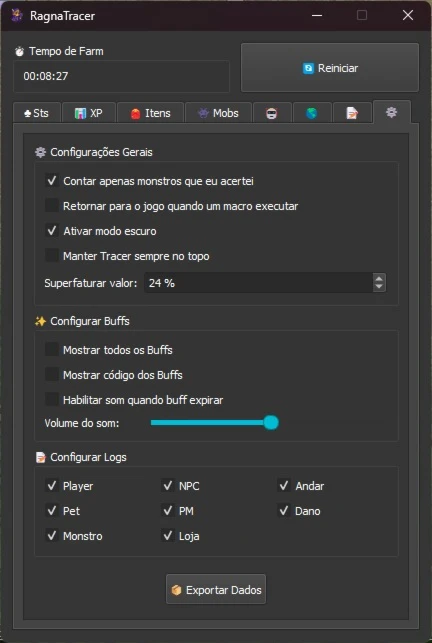The width and height of the screenshot is (432, 643).
Task: Click the sparkles icon beside Configurar Buffs
Action: click(x=40, y=321)
